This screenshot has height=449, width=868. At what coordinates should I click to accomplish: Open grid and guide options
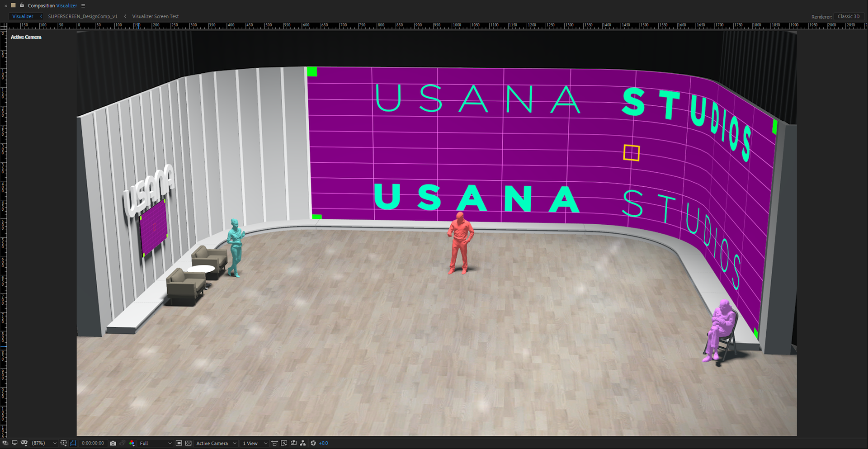(64, 443)
